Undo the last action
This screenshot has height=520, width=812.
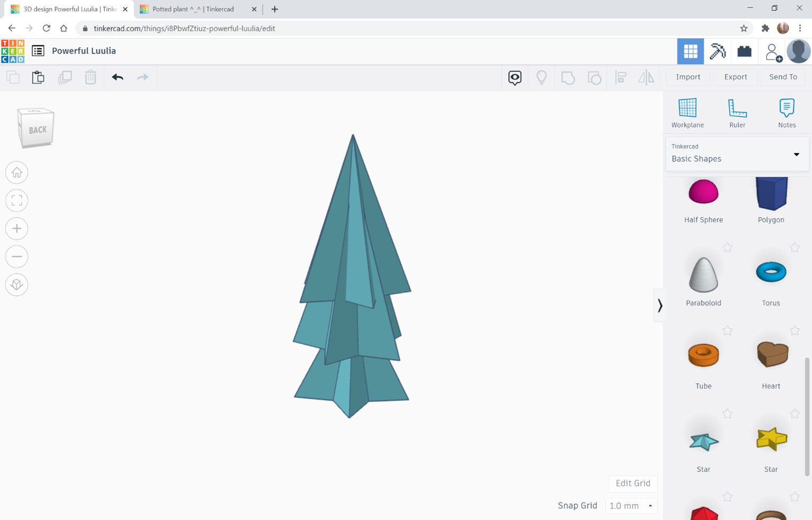tap(118, 77)
